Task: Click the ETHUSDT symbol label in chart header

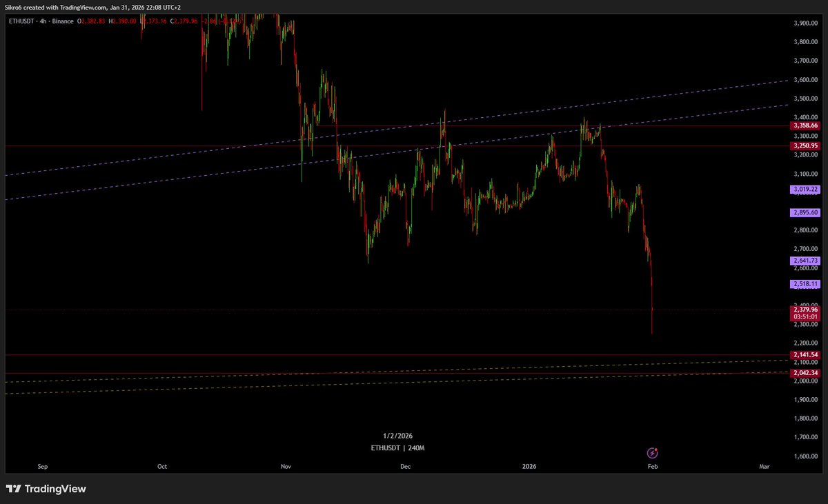Action: [21, 21]
